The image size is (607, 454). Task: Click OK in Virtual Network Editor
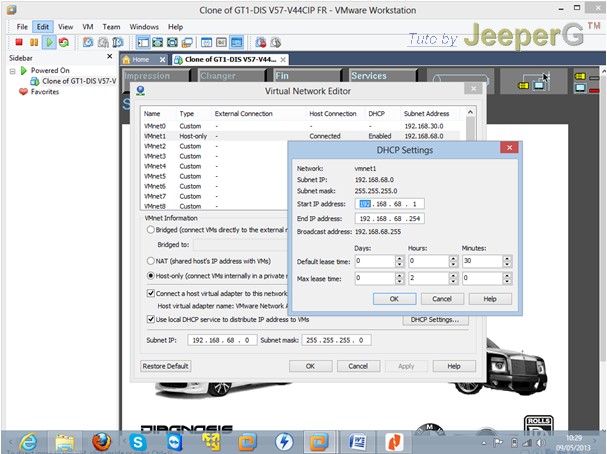[310, 366]
